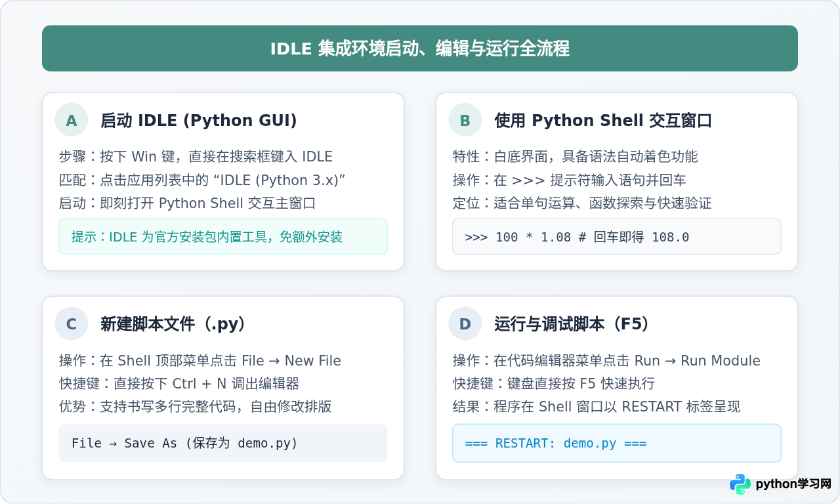Screen dimensions: 840x504
Task: Click heading '启动 IDLE (Python GUI)'
Action: point(199,121)
